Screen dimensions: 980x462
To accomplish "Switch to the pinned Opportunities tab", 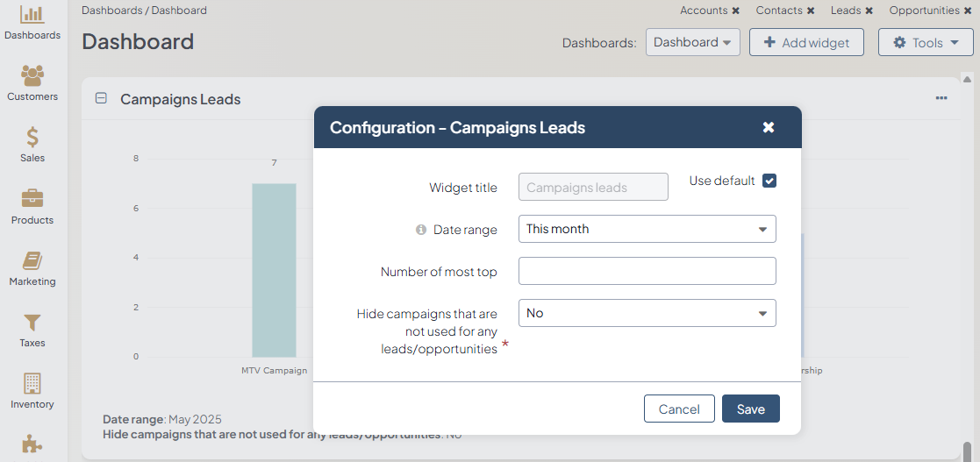I will point(924,11).
